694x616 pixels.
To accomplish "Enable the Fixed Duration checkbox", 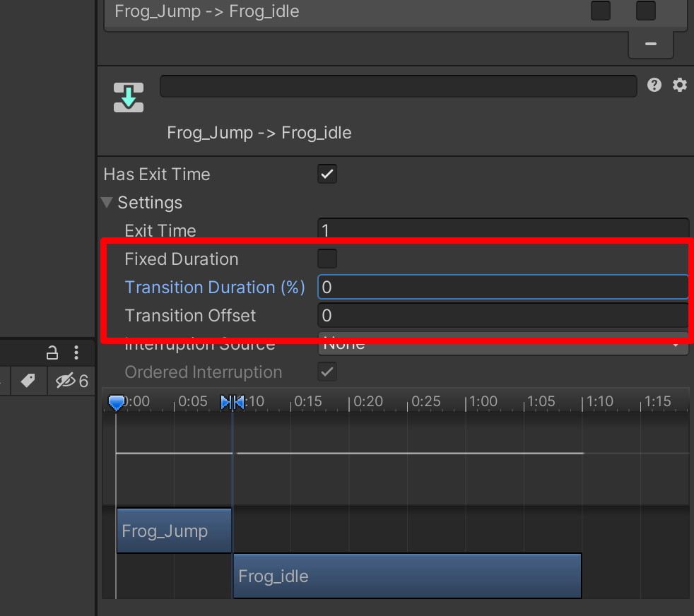I will click(327, 259).
